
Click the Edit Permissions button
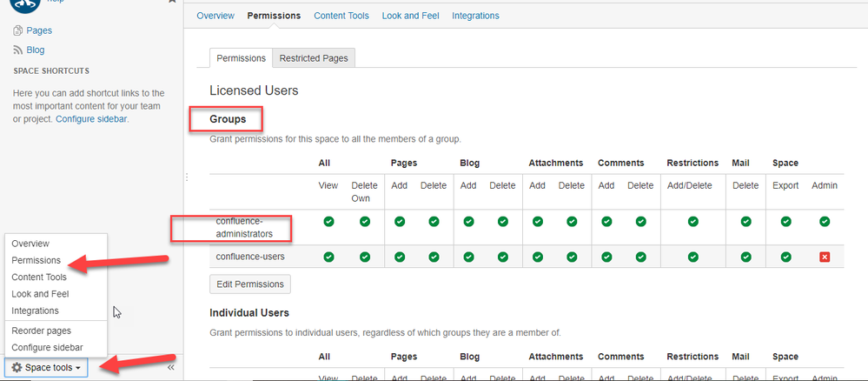[x=250, y=284]
